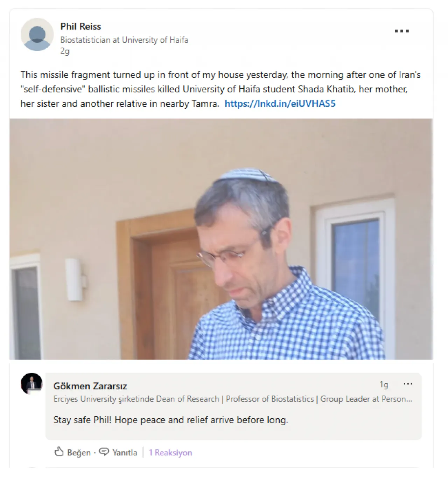Viewport: 448px width, 481px height.
Task: Click the Phil Reiss author name
Action: click(80, 27)
